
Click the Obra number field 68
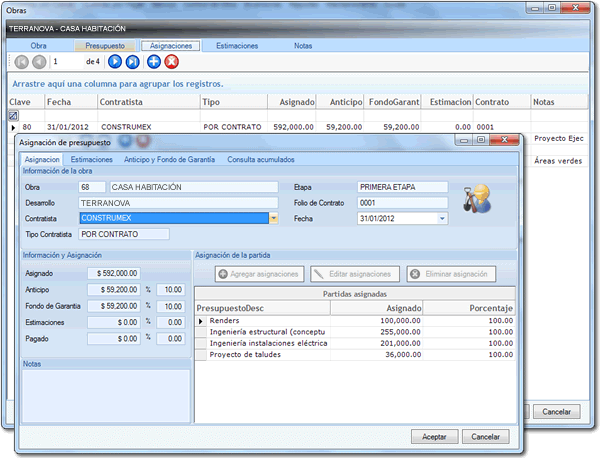(x=92, y=187)
